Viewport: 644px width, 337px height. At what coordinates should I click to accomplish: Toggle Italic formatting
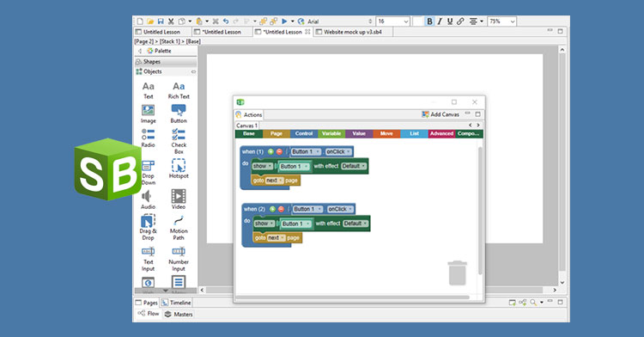click(440, 21)
